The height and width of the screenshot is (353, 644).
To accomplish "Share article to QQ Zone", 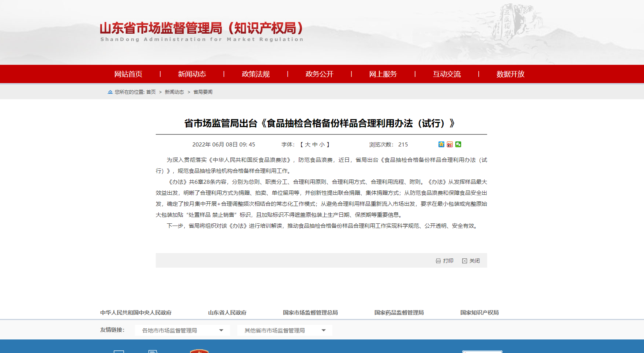I will (x=441, y=144).
